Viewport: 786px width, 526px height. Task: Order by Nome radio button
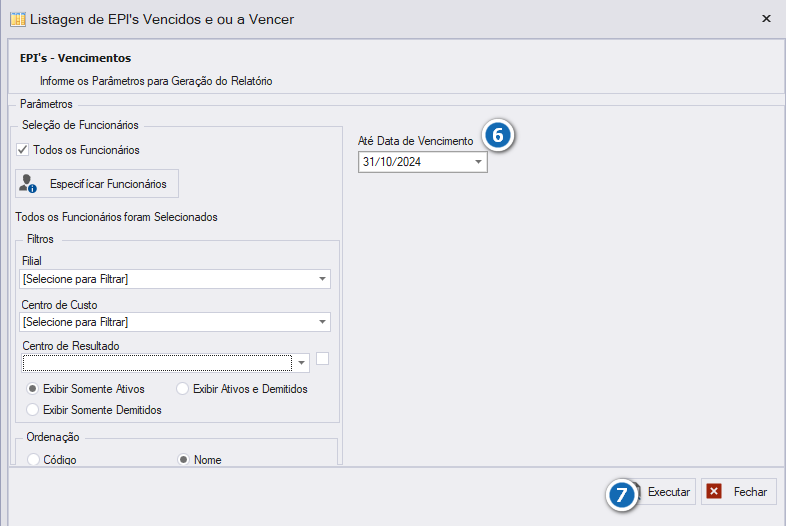[x=183, y=459]
